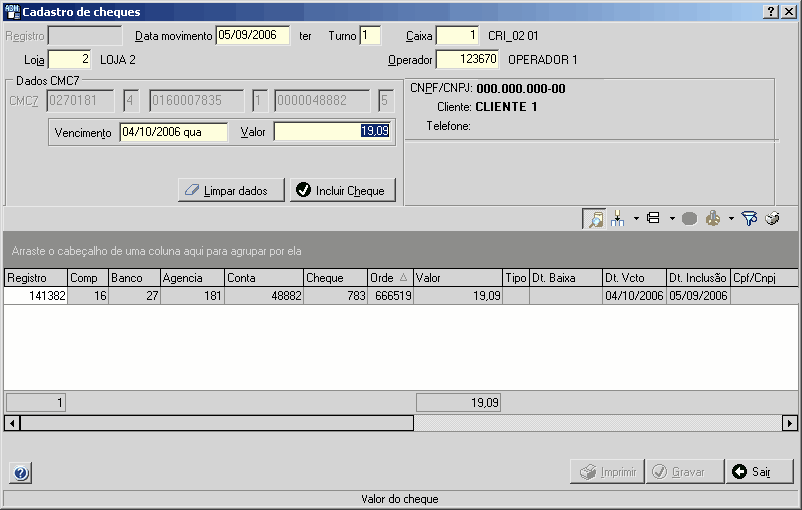Click the Orde cell 666519
Image resolution: width=802 pixels, height=510 pixels.
390,296
